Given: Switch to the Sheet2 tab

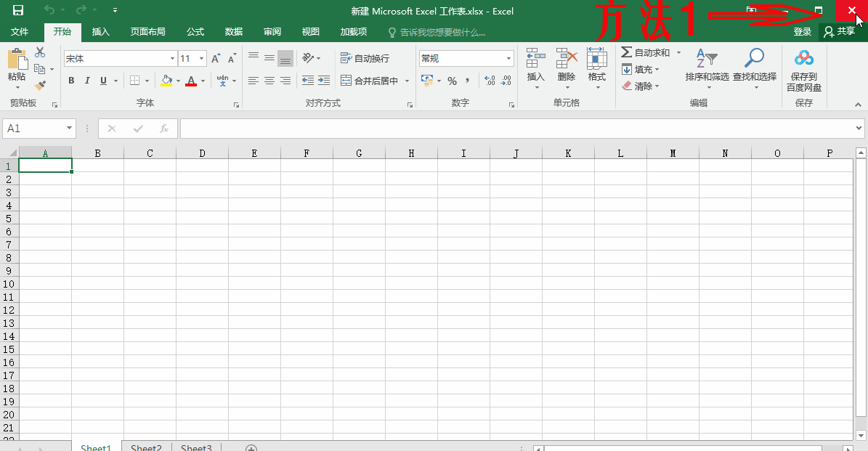Looking at the screenshot, I should tap(146, 447).
